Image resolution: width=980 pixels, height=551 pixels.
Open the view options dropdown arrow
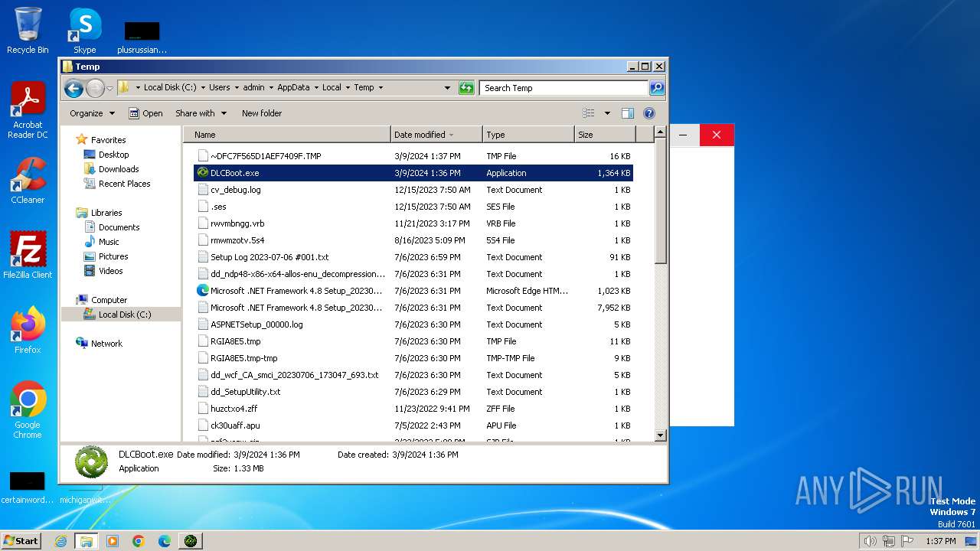pyautogui.click(x=607, y=113)
